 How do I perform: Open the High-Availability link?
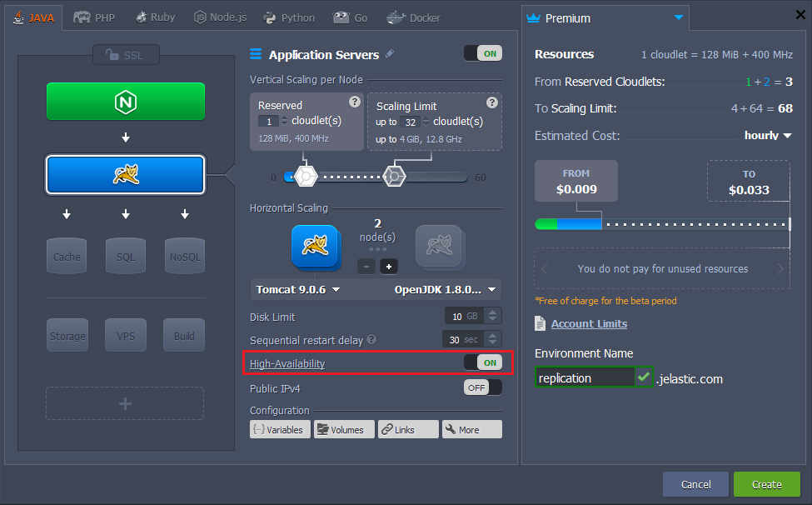(287, 363)
